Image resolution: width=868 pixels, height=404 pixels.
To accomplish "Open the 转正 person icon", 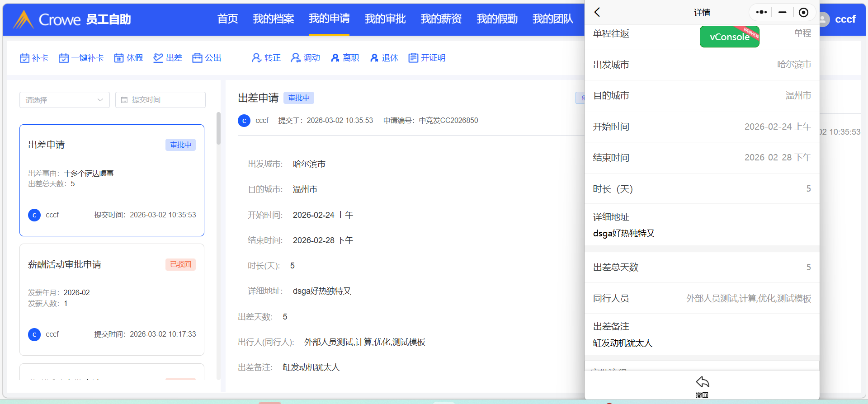I will 256,58.
